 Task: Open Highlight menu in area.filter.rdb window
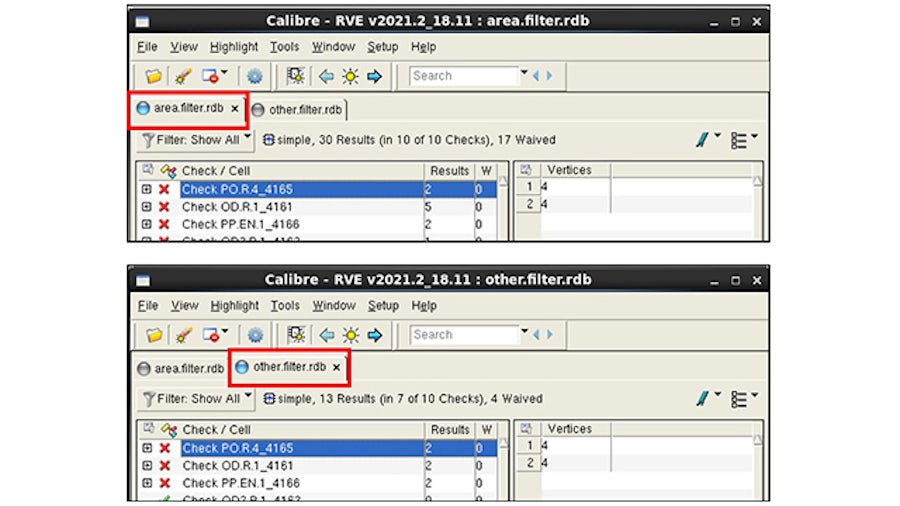pos(234,47)
